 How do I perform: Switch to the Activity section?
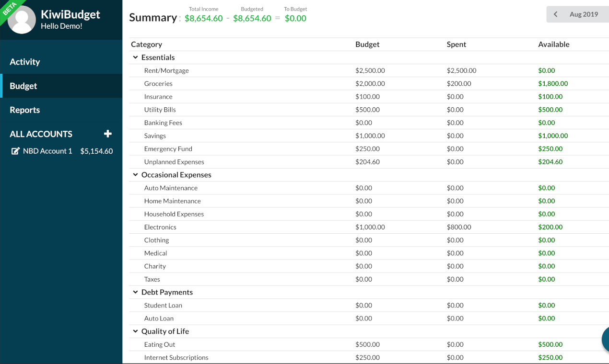click(x=24, y=62)
